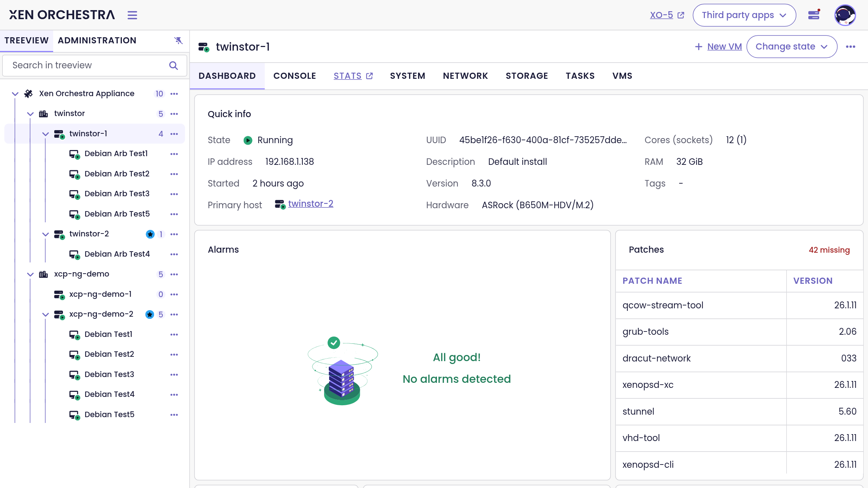Screen dimensions: 868x488
Task: Open more actions for Debian Test5
Action: 174,415
